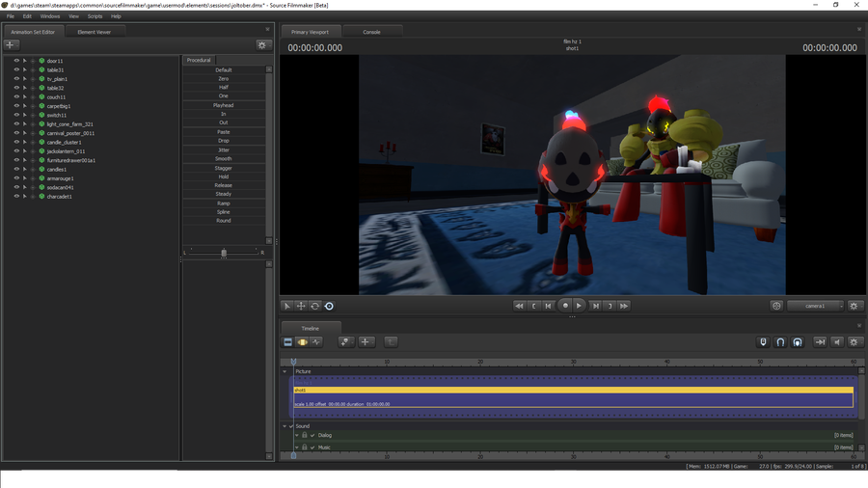Expand the door11 tree item
This screenshot has height=488, width=868.
(x=24, y=61)
